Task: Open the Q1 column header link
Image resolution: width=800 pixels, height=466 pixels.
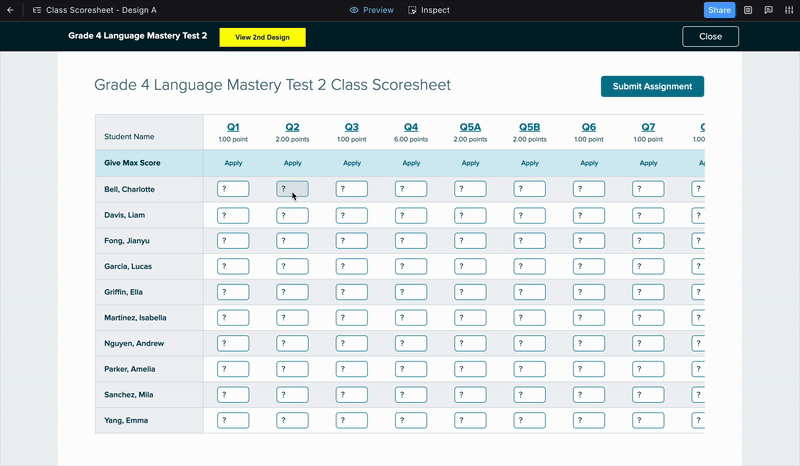Action: (233, 127)
